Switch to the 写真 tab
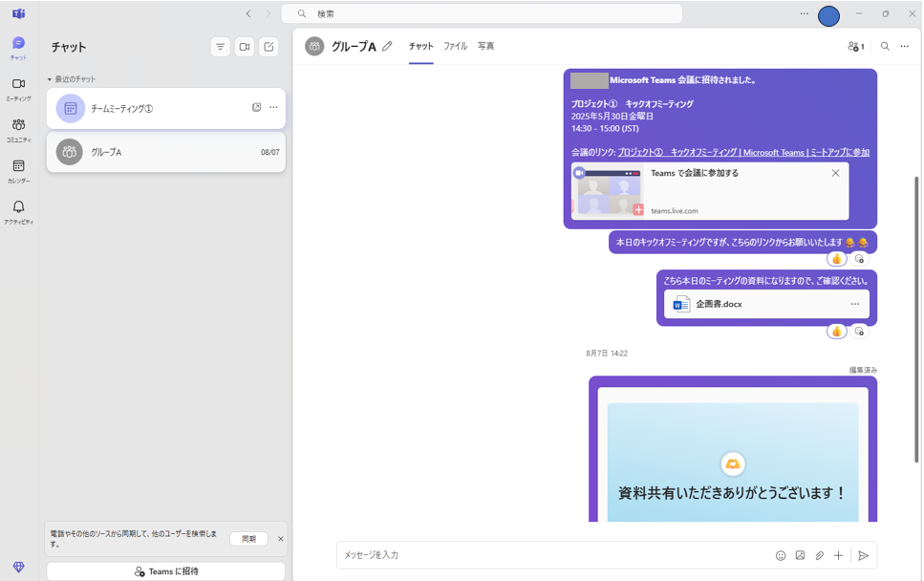This screenshot has height=581, width=924. [485, 46]
